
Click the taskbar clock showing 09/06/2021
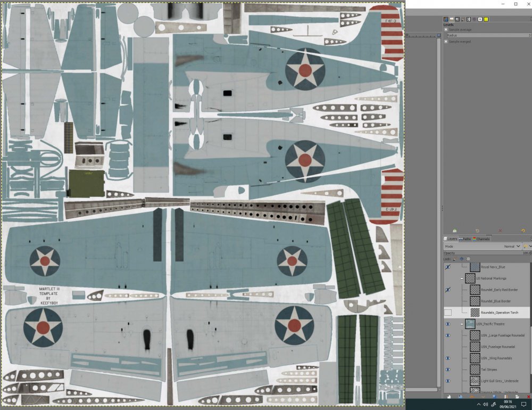click(508, 405)
